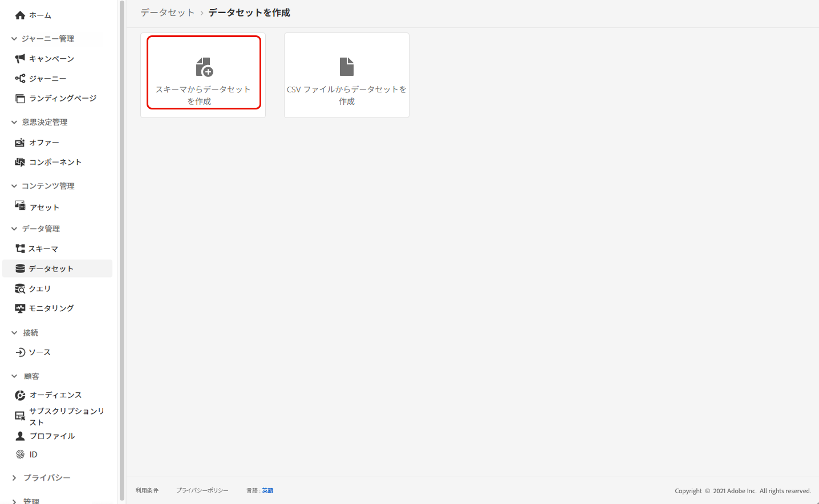Collapse the 意思決定管理 section
Viewport: 819px width, 504px height.
click(14, 122)
